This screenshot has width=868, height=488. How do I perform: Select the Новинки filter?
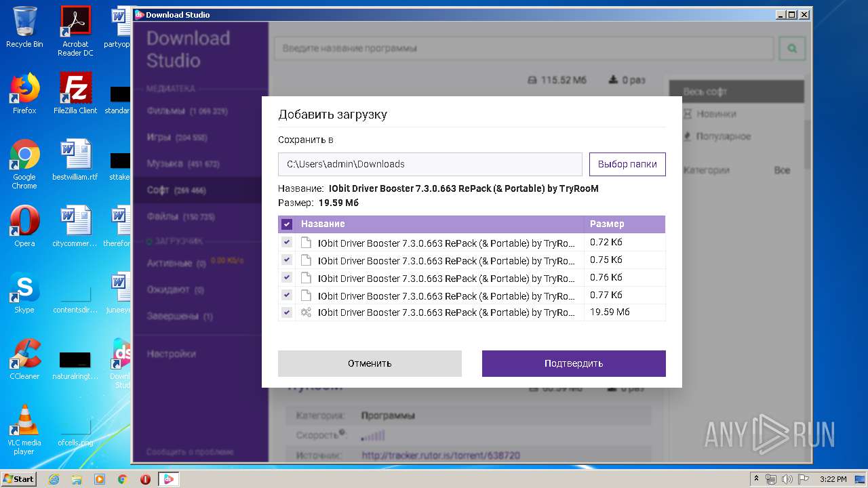coord(709,114)
